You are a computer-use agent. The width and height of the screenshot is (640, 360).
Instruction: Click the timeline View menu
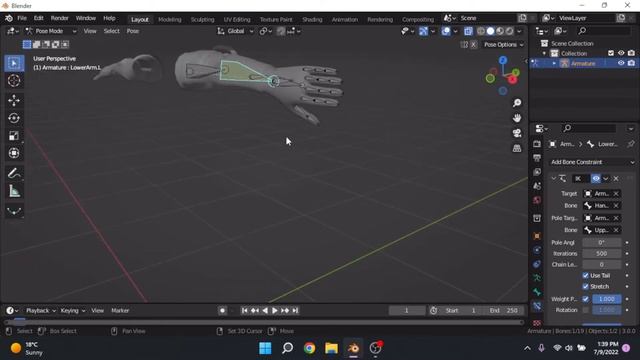coord(97,311)
